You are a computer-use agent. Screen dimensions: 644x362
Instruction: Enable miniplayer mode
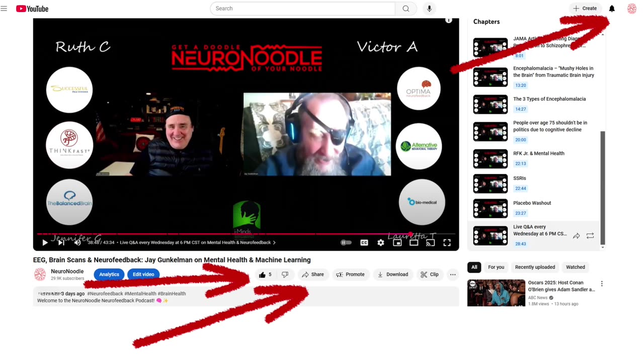coord(397,242)
